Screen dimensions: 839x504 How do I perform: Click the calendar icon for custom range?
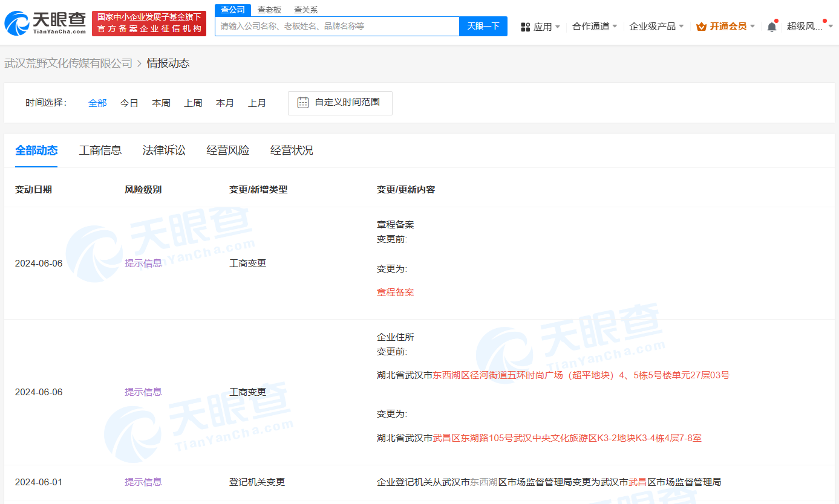tap(303, 103)
